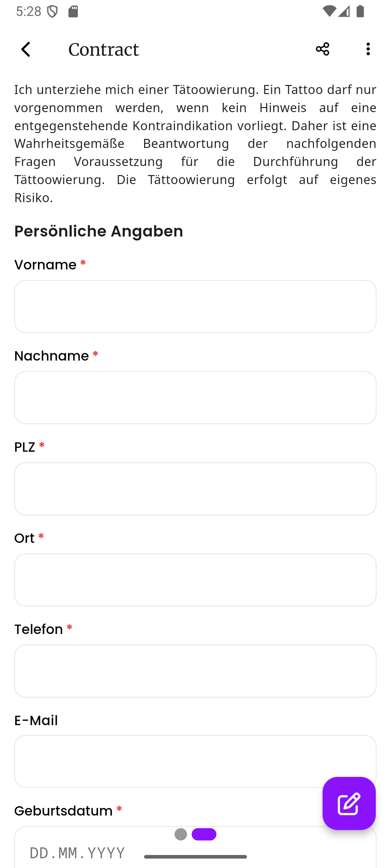Select the PLZ text field
This screenshot has width=391, height=868.
click(x=195, y=489)
